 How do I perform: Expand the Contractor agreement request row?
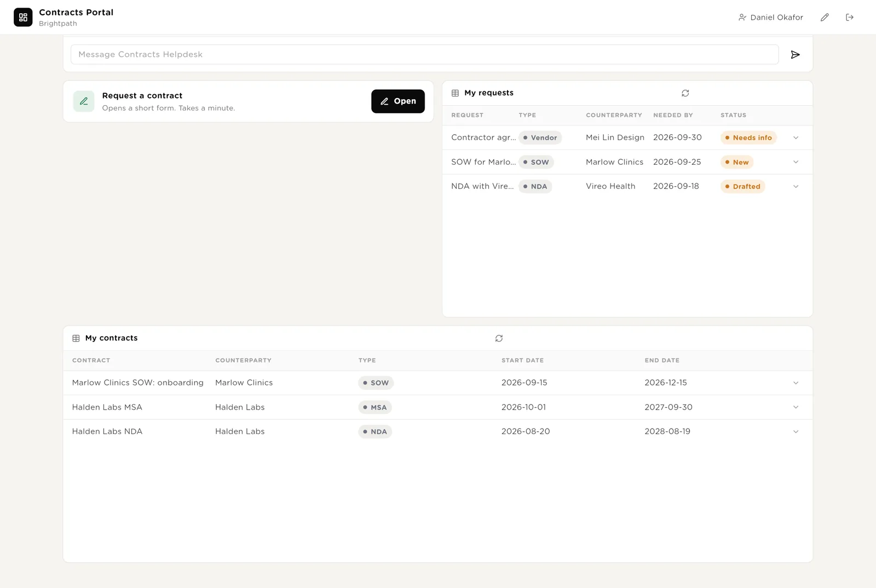[796, 138]
